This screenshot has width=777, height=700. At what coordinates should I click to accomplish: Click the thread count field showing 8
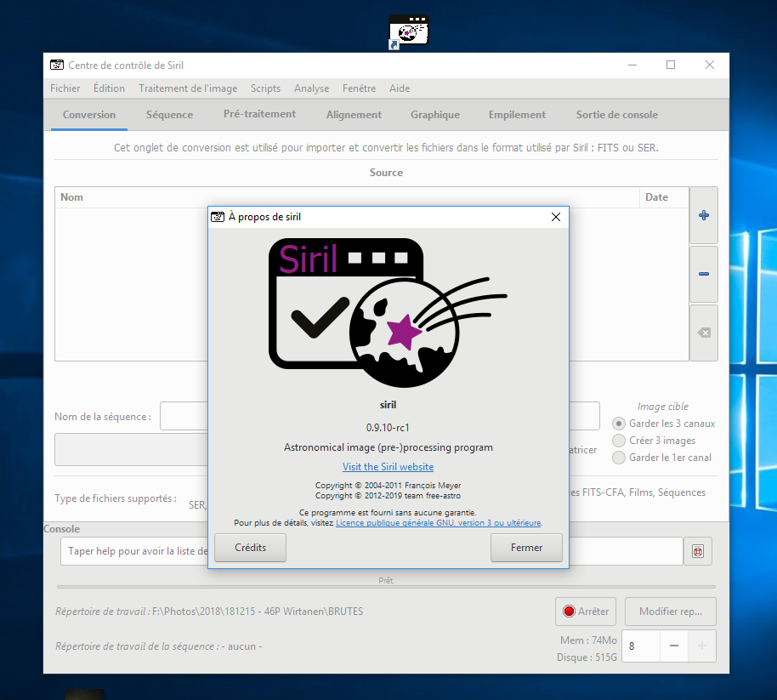coord(641,646)
